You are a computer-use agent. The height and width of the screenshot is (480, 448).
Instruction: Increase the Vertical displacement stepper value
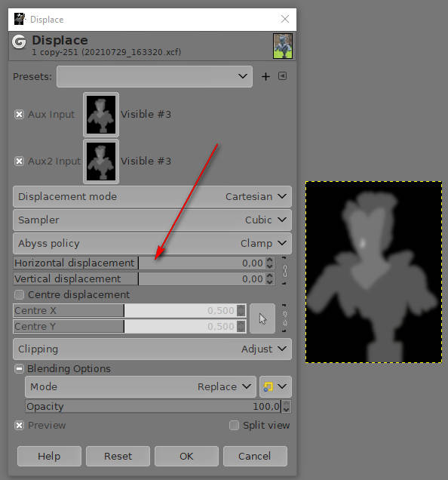[x=269, y=275]
